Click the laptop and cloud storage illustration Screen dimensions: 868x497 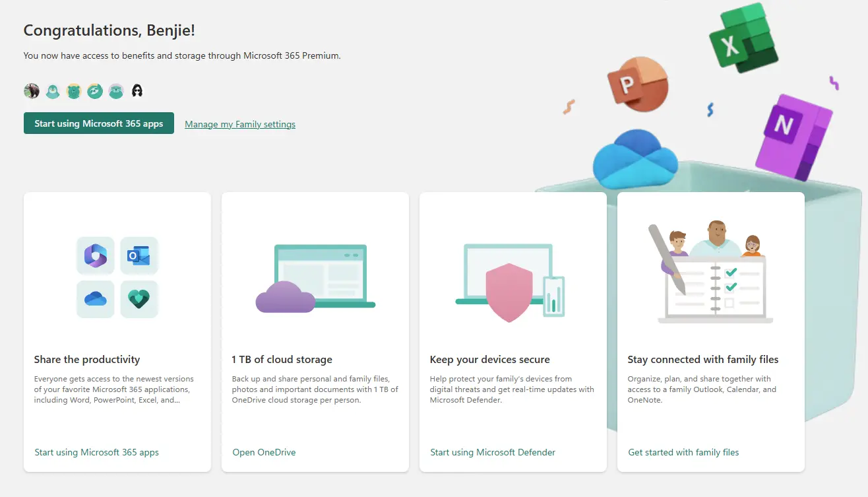315,279
